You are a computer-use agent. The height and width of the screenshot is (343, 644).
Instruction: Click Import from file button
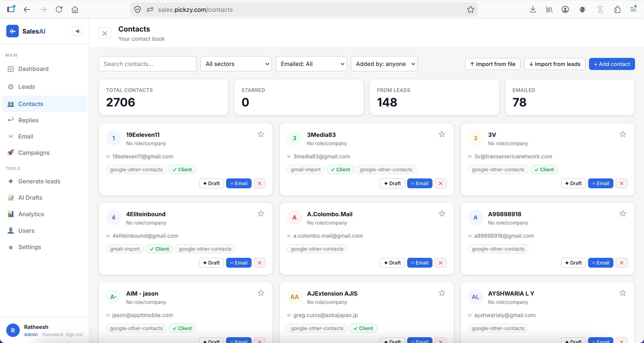[492, 64]
